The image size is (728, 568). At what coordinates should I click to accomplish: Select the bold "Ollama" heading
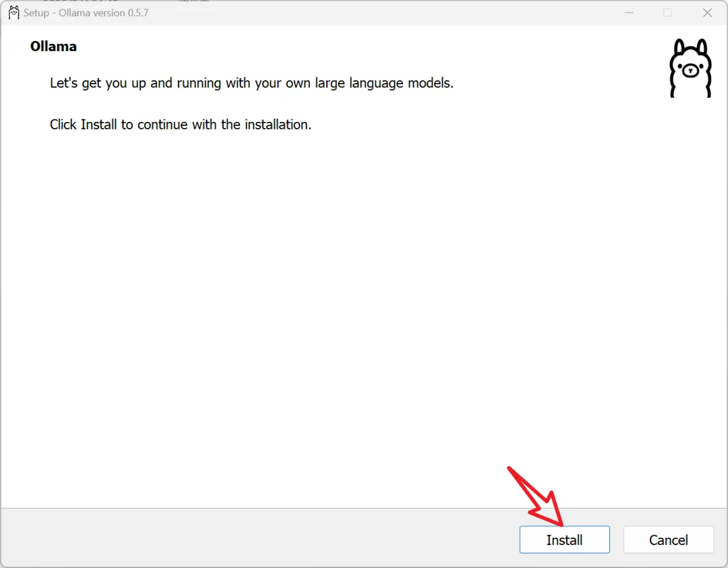(53, 46)
